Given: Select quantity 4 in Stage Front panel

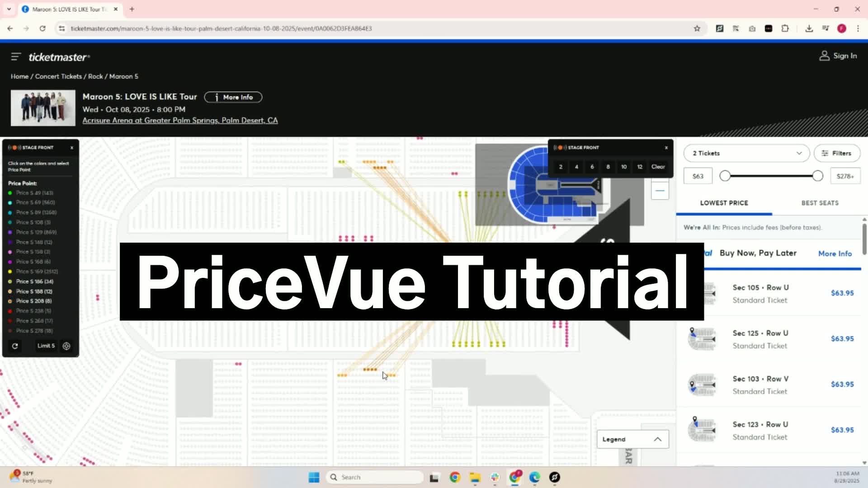Looking at the screenshot, I should click(x=576, y=167).
